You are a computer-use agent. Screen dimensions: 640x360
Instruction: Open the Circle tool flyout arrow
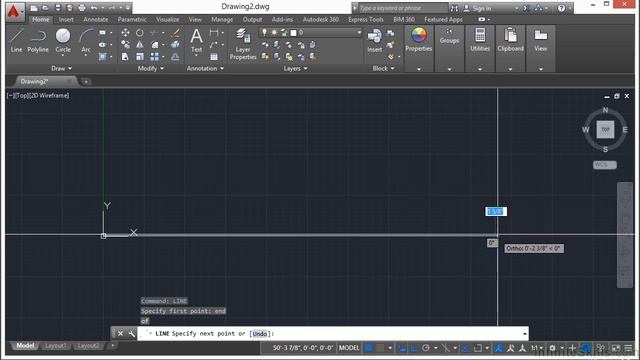[x=63, y=56]
